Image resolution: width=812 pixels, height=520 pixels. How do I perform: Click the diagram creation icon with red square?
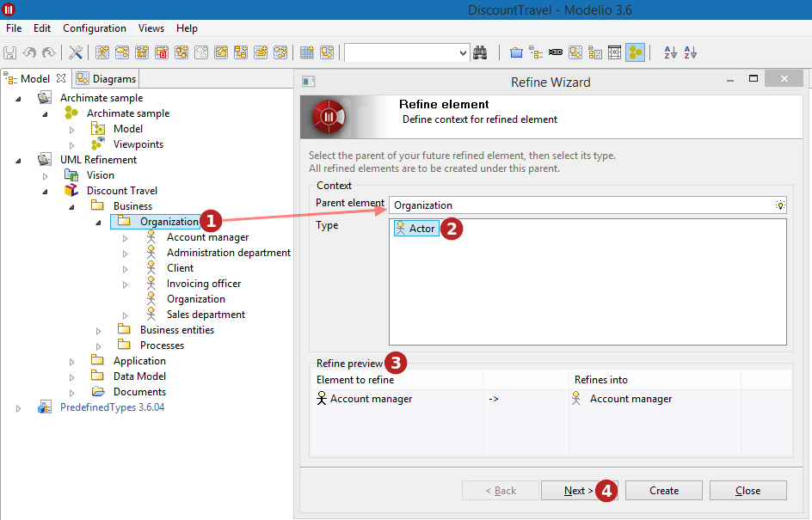162,52
